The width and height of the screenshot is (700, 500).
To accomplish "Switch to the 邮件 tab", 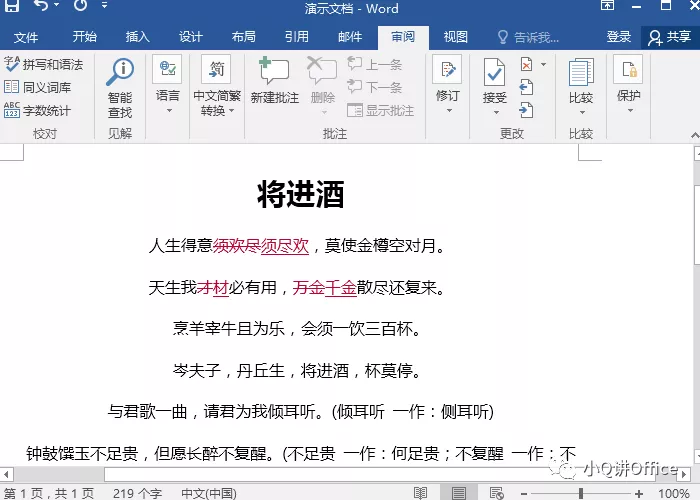I will coord(350,37).
